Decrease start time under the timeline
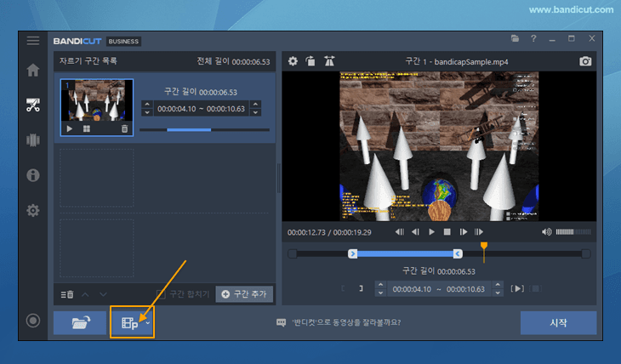This screenshot has height=364, width=621. click(380, 293)
